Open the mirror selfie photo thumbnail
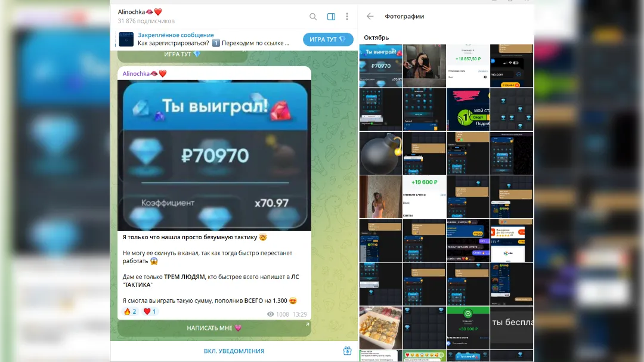 click(x=424, y=66)
